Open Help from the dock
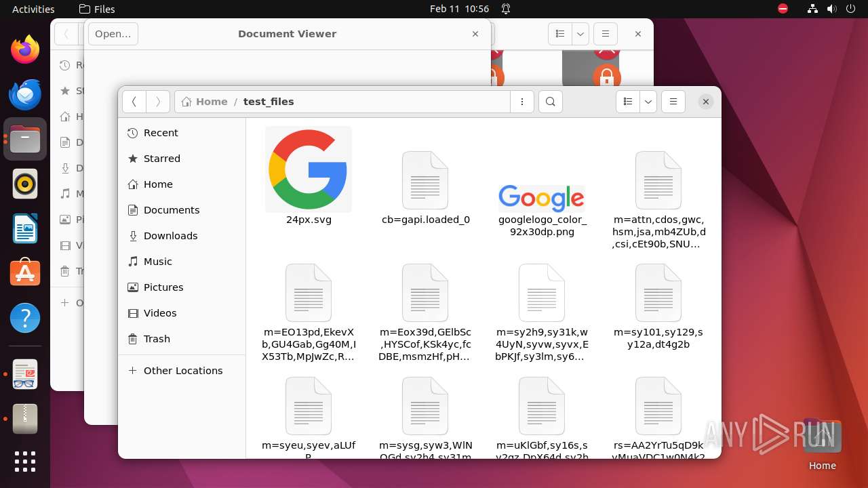Image resolution: width=868 pixels, height=488 pixels. click(25, 318)
